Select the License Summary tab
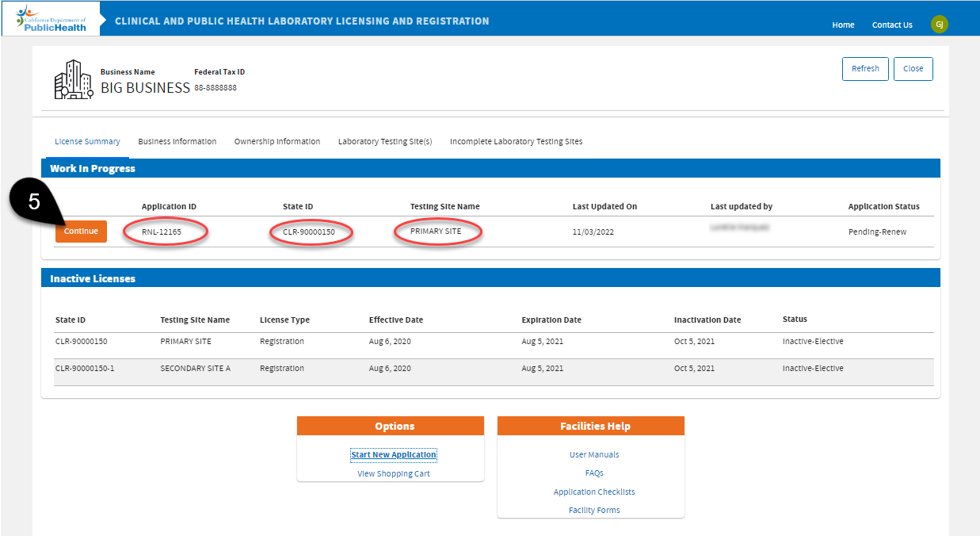The width and height of the screenshot is (980, 536). click(x=87, y=141)
